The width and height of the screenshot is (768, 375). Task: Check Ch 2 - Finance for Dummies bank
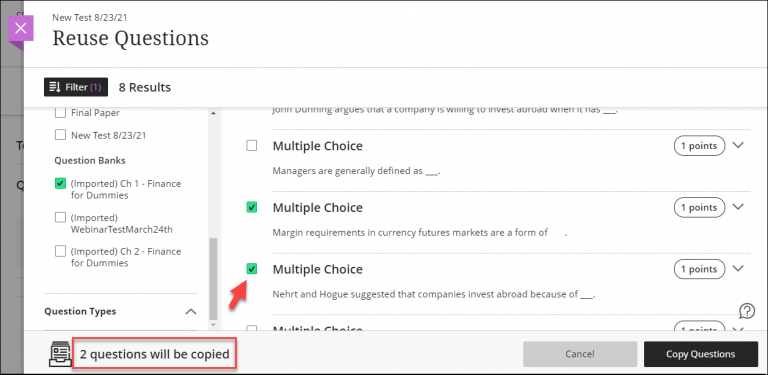[60, 251]
